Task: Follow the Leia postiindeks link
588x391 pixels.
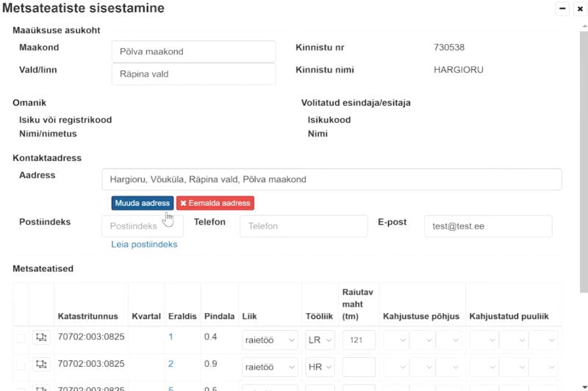Action: [144, 244]
